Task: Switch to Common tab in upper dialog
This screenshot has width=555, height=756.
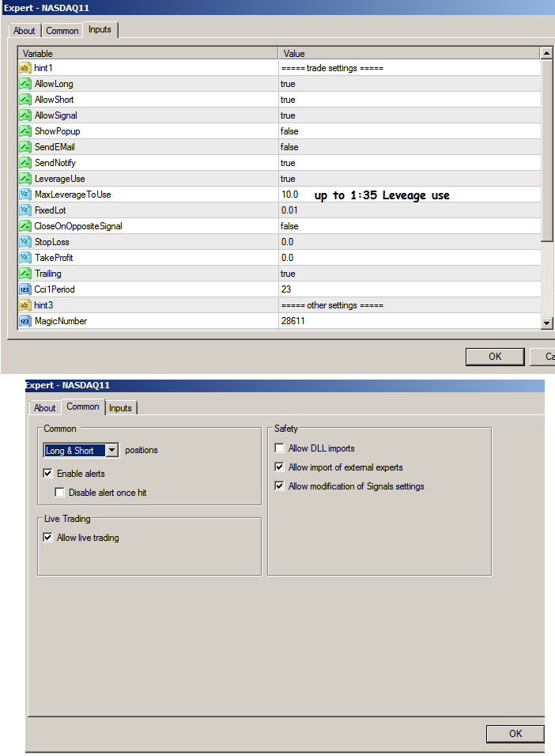Action: 62,31
